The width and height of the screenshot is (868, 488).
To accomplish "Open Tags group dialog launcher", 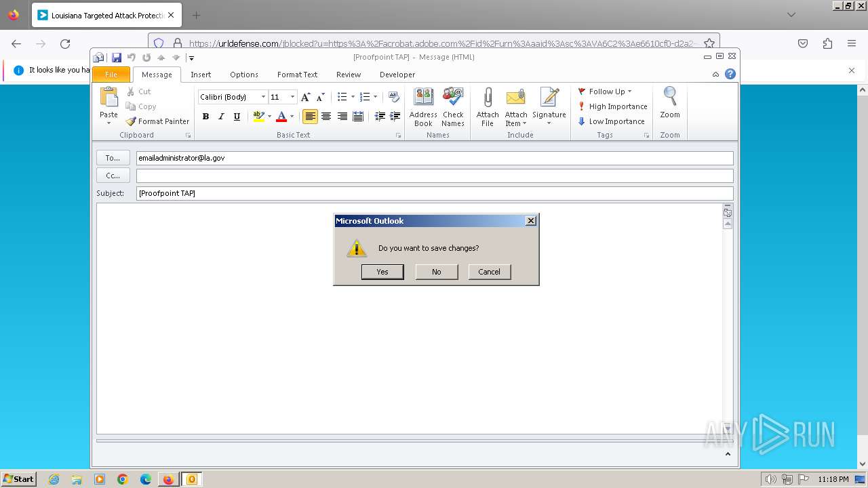I will click(x=646, y=136).
